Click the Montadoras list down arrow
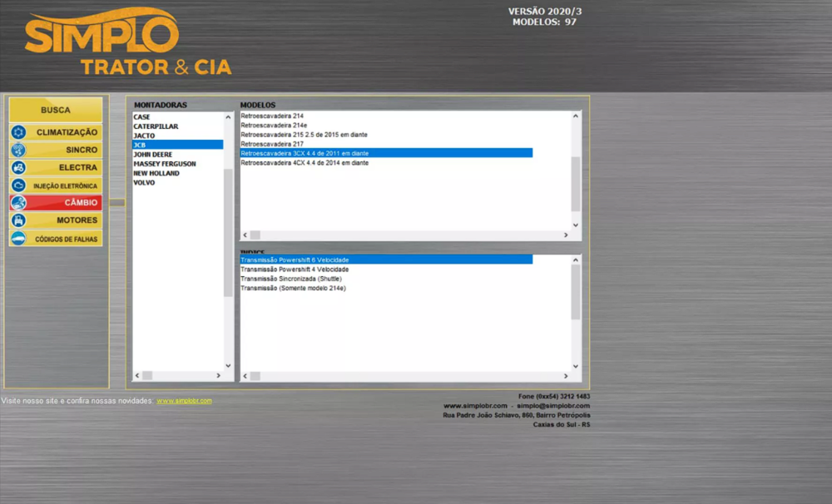 pyautogui.click(x=230, y=364)
